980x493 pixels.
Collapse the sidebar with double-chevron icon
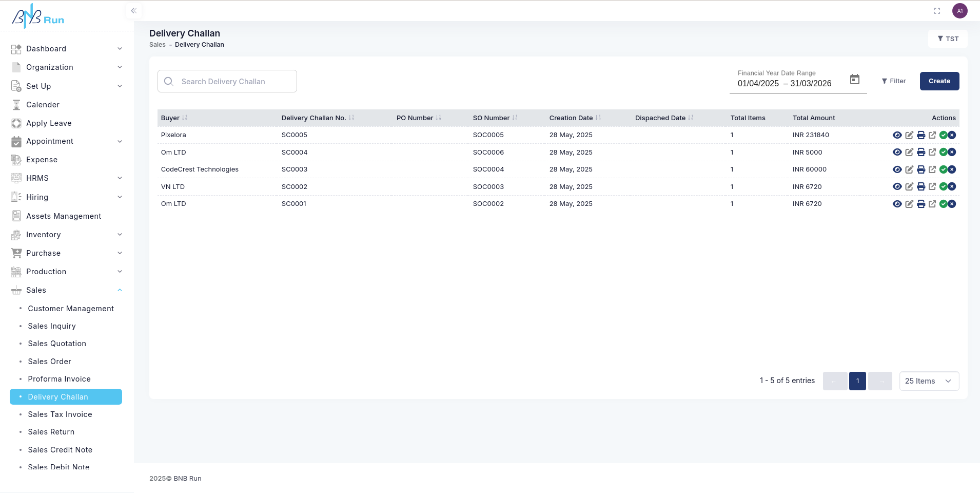(x=133, y=11)
